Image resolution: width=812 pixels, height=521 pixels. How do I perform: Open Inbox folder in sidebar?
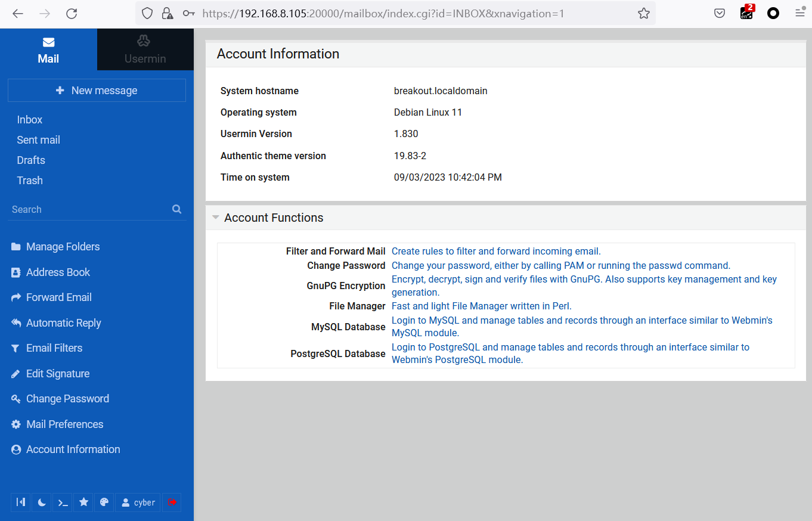click(x=30, y=120)
